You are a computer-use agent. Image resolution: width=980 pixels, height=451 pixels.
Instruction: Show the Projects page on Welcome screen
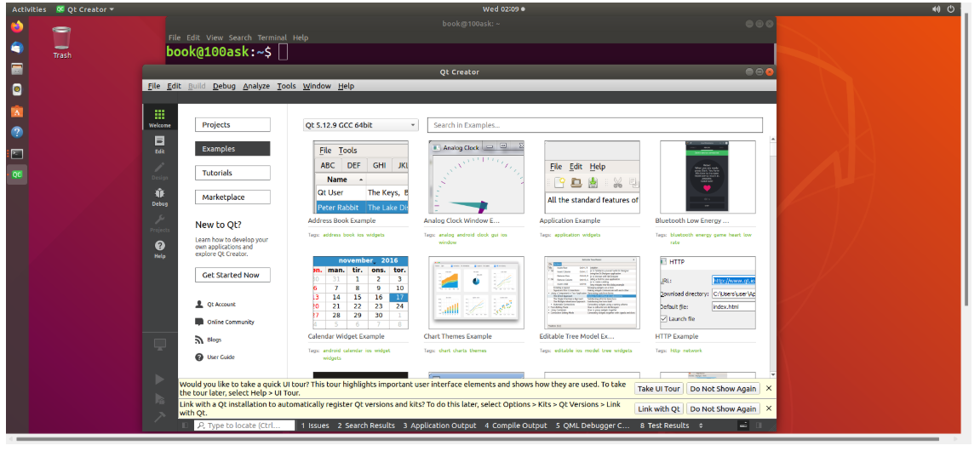(x=232, y=125)
